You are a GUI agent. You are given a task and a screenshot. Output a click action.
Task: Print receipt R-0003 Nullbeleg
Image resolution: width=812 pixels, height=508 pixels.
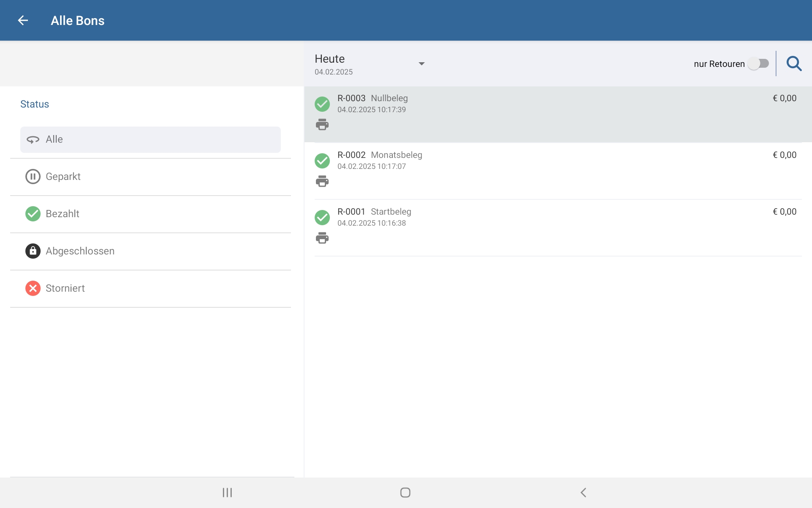coord(322,124)
